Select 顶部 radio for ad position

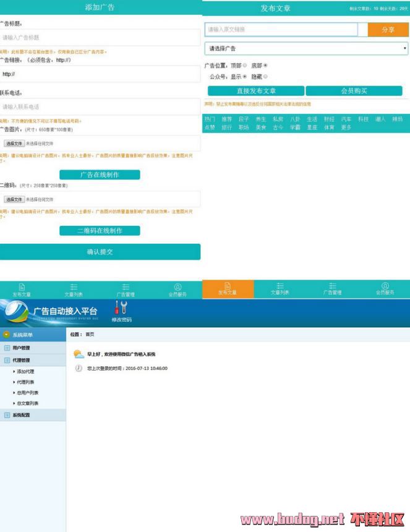[245, 65]
